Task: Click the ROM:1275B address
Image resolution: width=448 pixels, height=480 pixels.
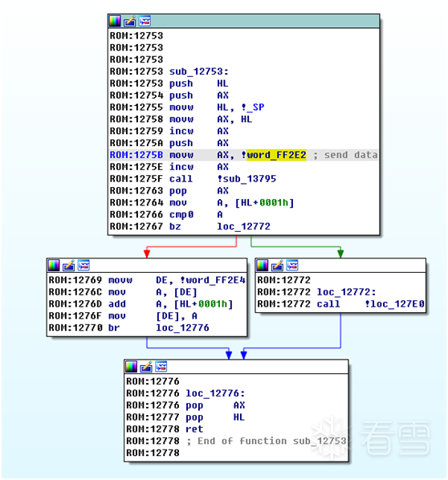Action: 136,155
